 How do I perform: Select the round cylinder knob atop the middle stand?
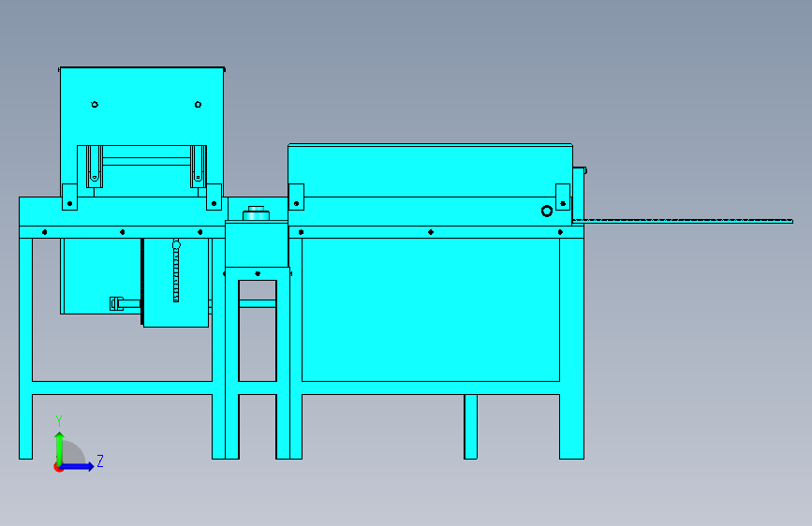coord(256,212)
